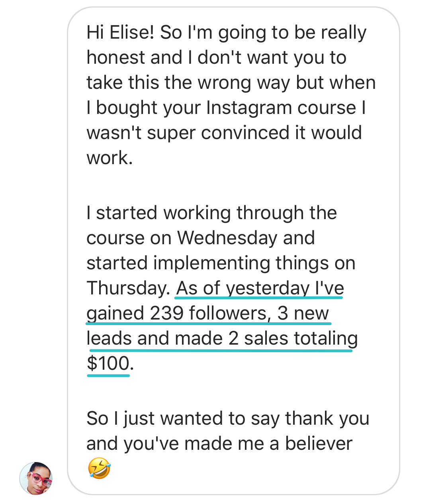Click the word 'implementing'
This screenshot has height=500, width=448.
pos(211,263)
